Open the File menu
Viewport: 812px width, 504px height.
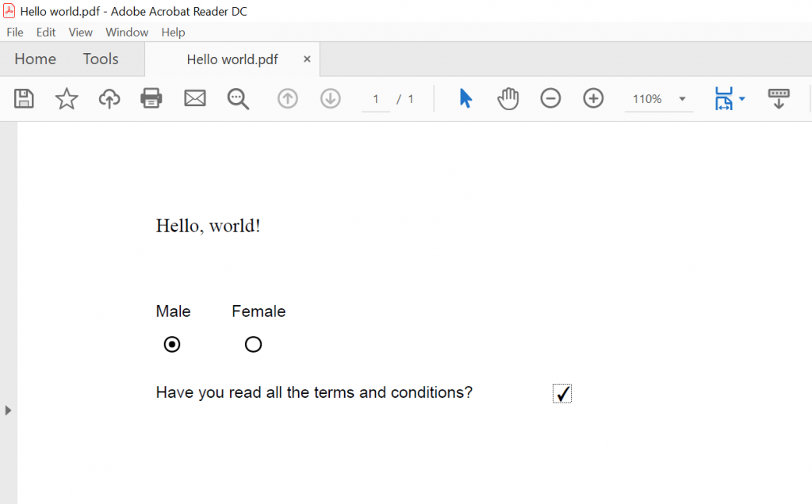15,32
